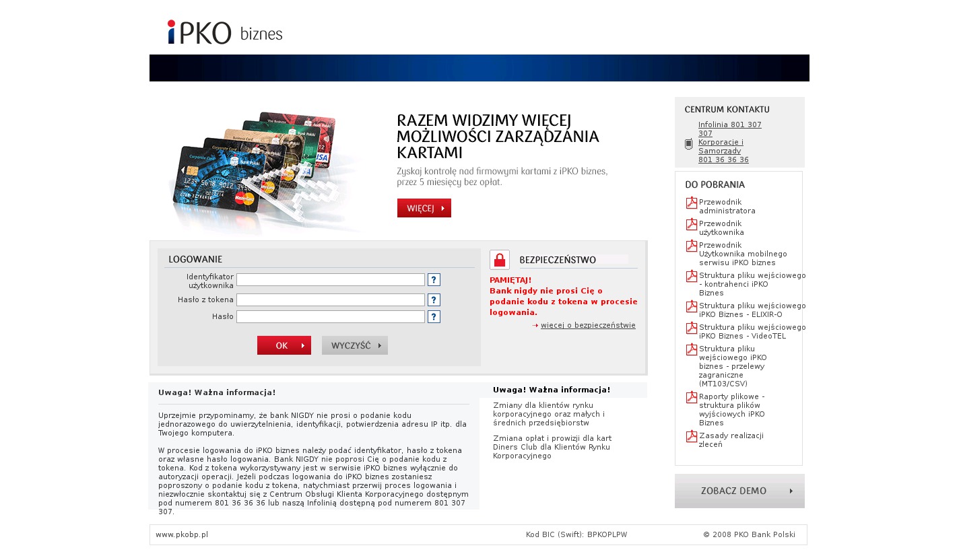Follow the więcej o bezpieczeństwie link
959x560 pixels.
(x=587, y=326)
